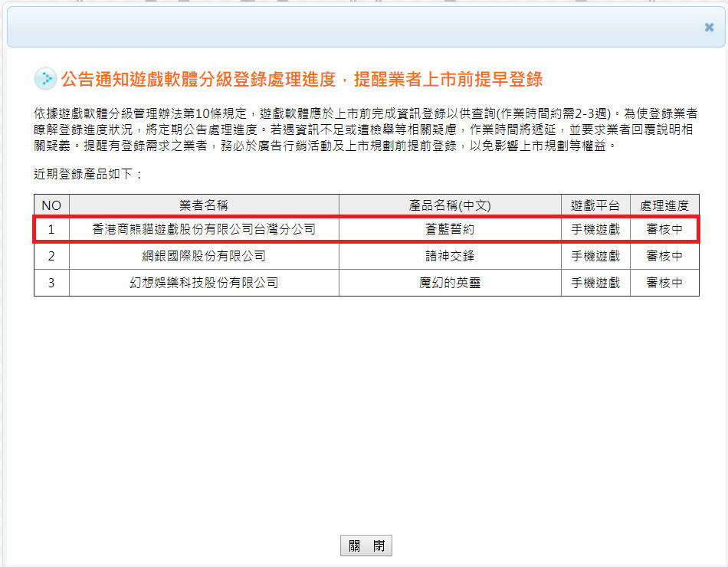Click the product name 魔幻的英靈

450,283
